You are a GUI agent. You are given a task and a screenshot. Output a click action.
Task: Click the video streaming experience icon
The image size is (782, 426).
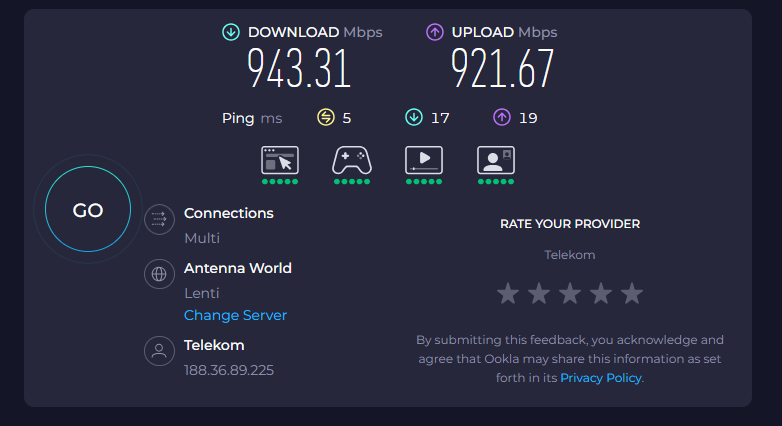[424, 160]
